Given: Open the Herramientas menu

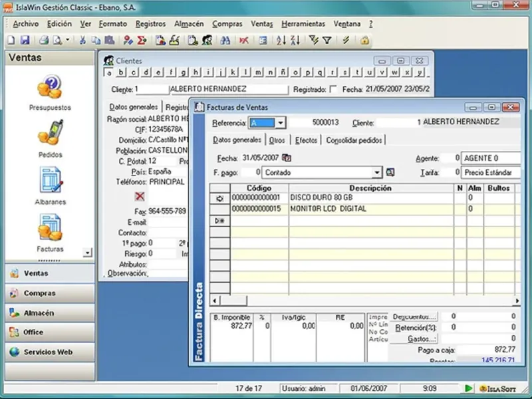Looking at the screenshot, I should point(303,24).
